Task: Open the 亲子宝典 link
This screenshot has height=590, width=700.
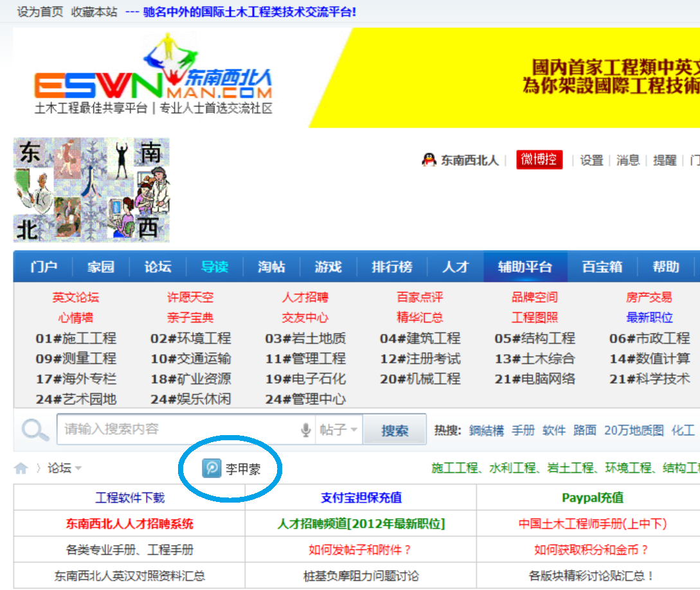Action: click(191, 317)
